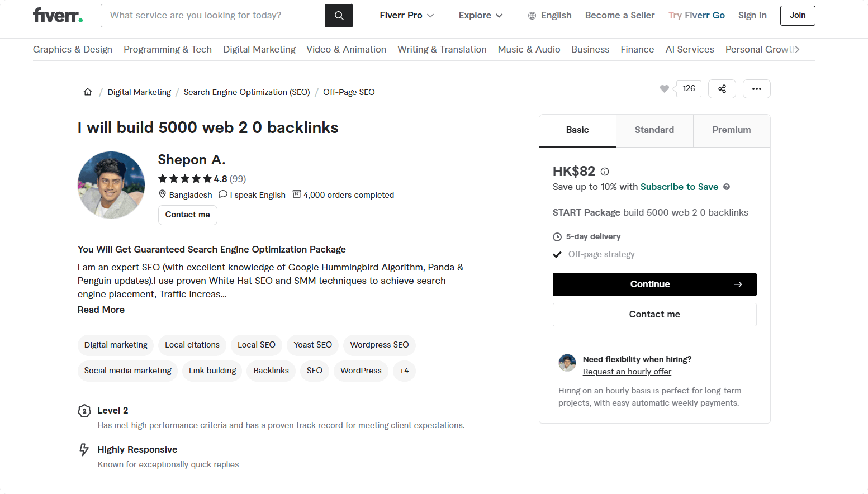This screenshot has height=494, width=868.
Task: Click the Request an hourly offer link
Action: click(x=627, y=372)
